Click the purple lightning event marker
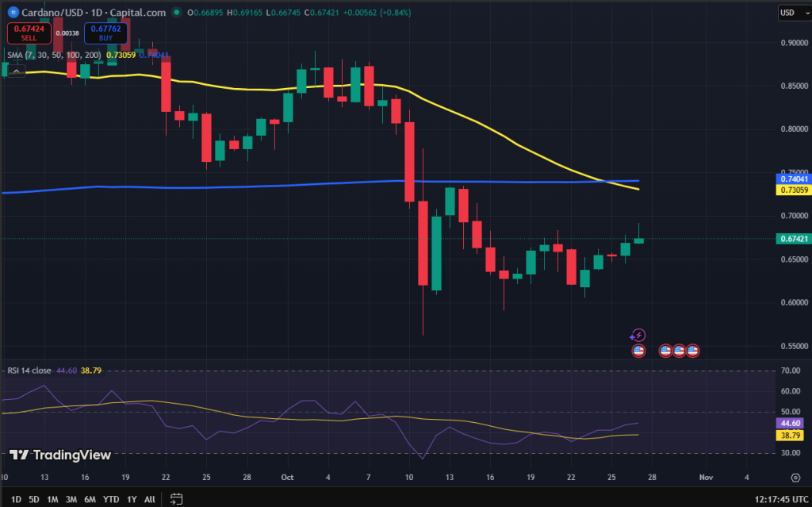812x507 pixels. point(638,336)
